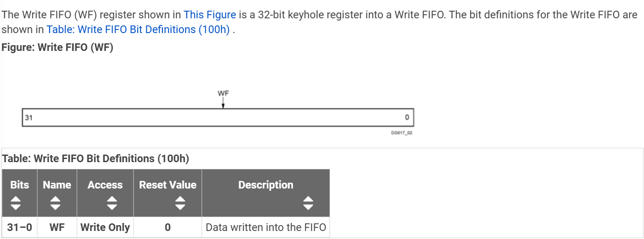This screenshot has width=644, height=239.
Task: Click the sort-up arrow under Bits
Action: [16, 199]
